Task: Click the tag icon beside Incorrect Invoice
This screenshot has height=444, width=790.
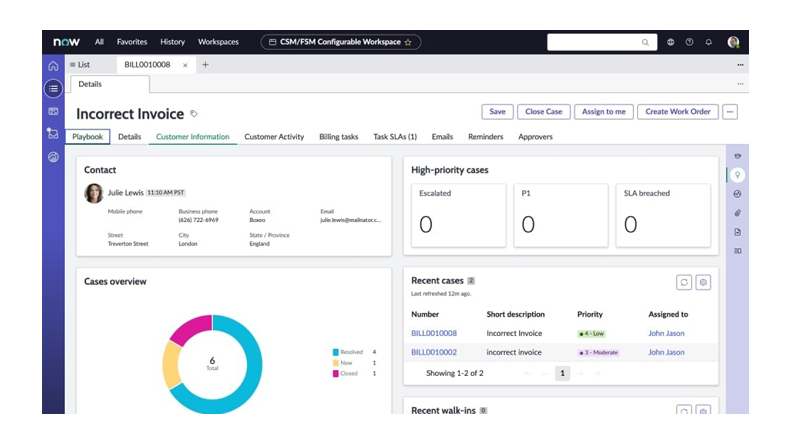Action: tap(194, 114)
